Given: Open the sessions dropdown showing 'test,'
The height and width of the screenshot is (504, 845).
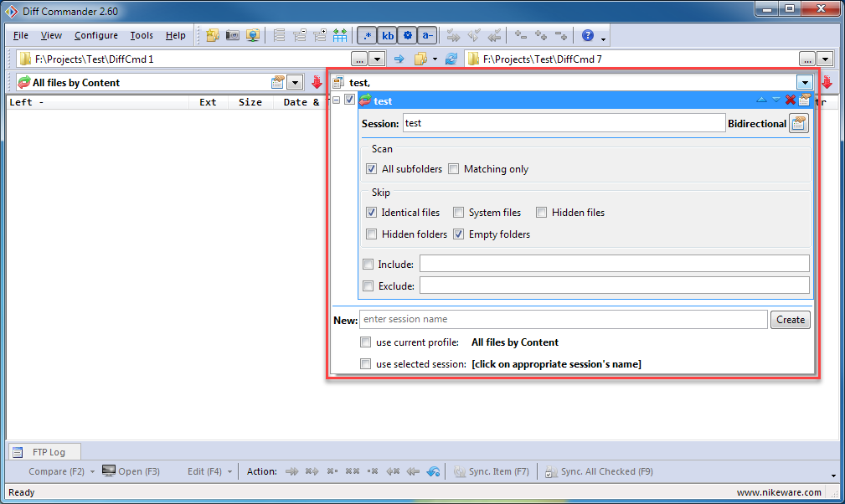Looking at the screenshot, I should pyautogui.click(x=805, y=82).
